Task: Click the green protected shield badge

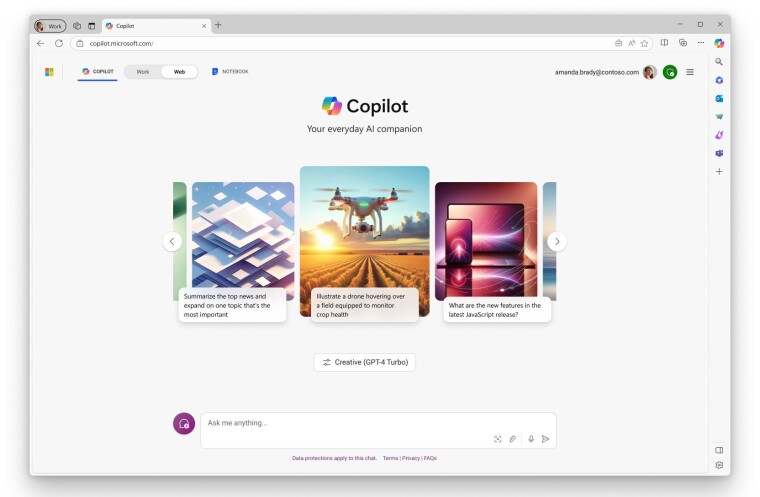Action: click(x=670, y=72)
